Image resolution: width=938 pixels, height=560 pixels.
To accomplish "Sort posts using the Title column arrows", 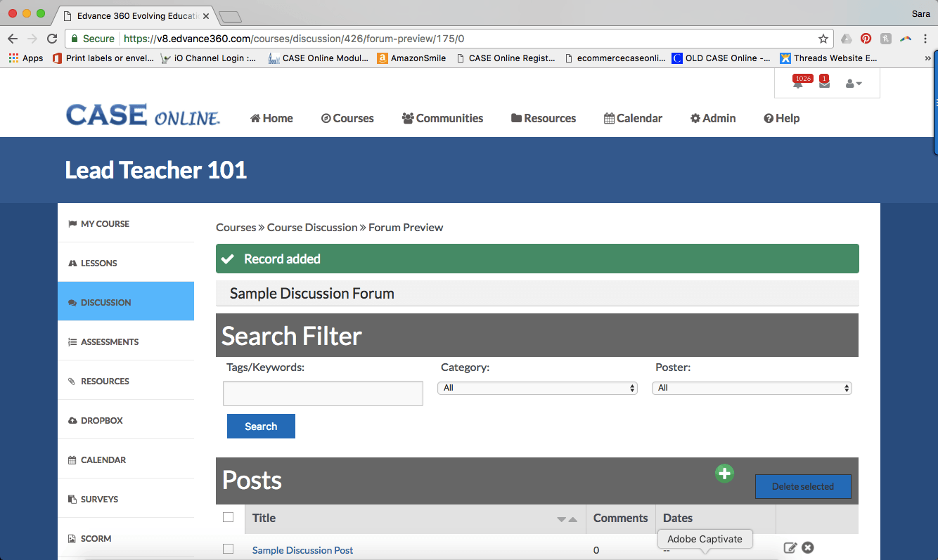I will pos(567,519).
